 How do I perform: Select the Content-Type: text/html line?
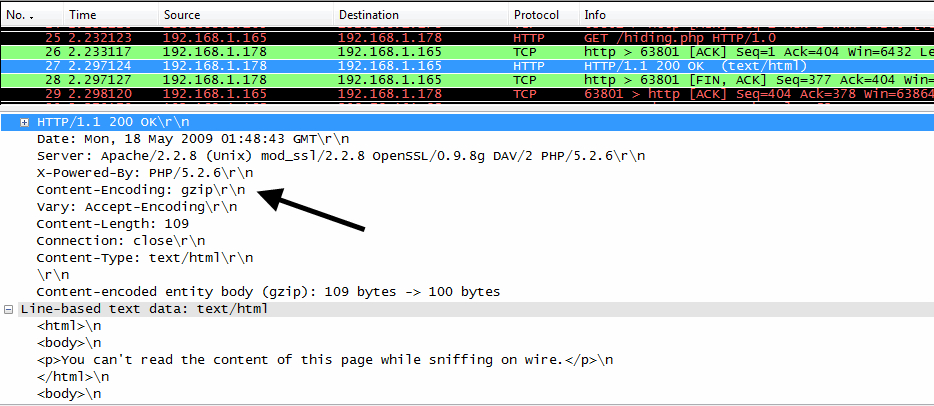[x=145, y=258]
